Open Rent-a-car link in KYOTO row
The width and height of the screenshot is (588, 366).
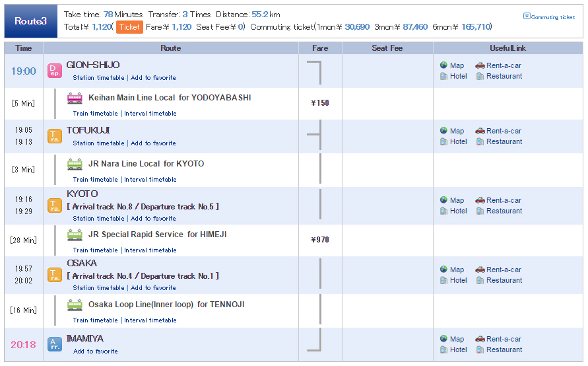[x=504, y=200]
